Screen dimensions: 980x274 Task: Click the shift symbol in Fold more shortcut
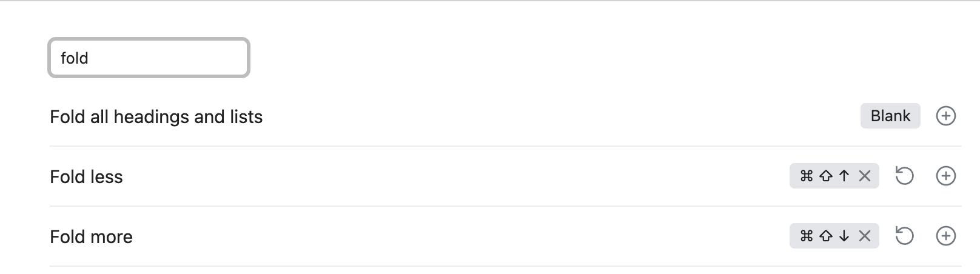tap(825, 236)
